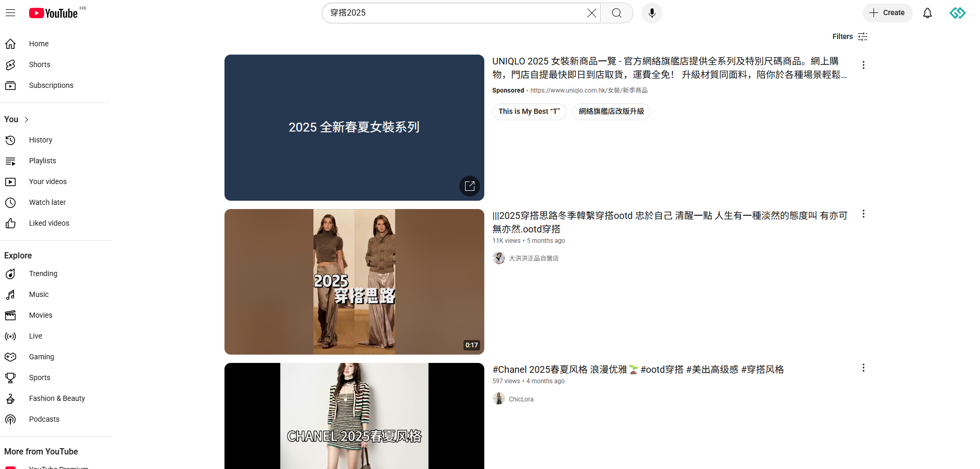Open Liked videos thumbs-up icon
Viewport: 980px width, 469px height.
10,223
